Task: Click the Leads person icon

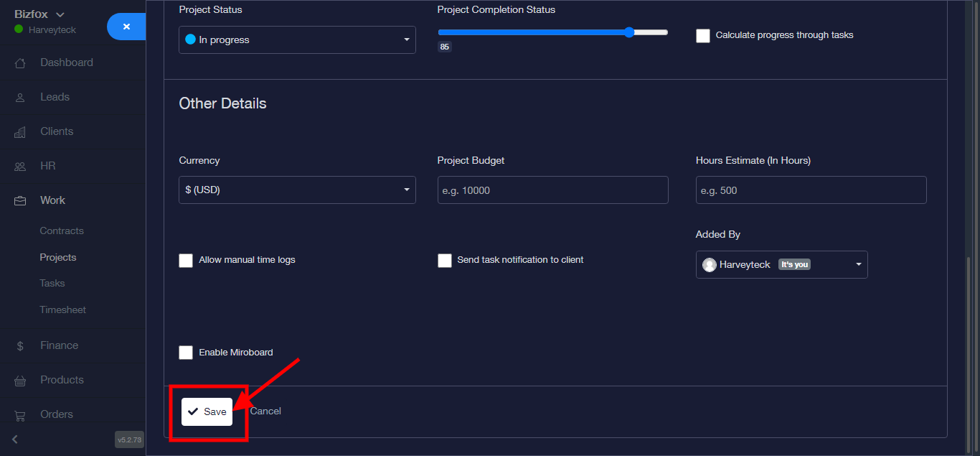Action: click(20, 98)
